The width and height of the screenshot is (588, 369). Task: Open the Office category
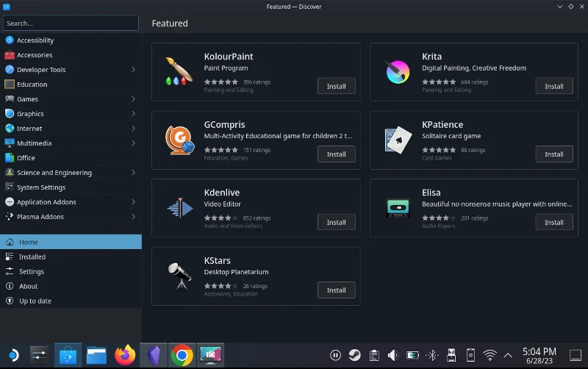tap(71, 158)
